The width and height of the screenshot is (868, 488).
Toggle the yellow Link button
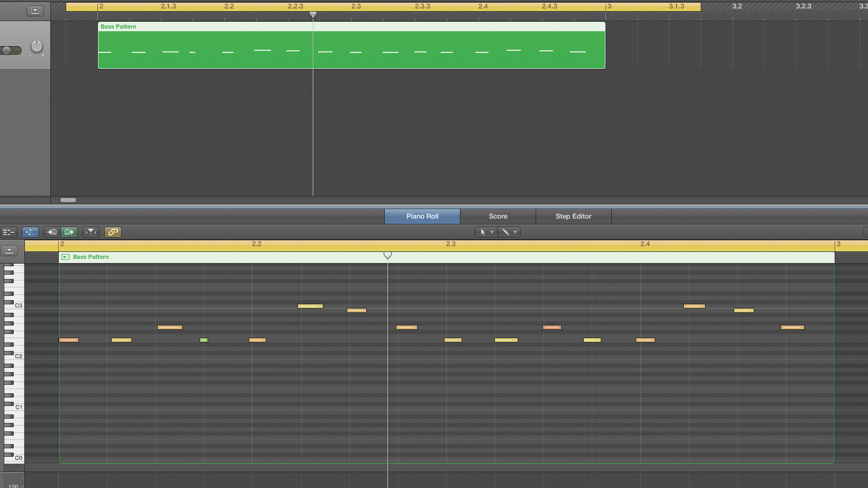point(113,232)
